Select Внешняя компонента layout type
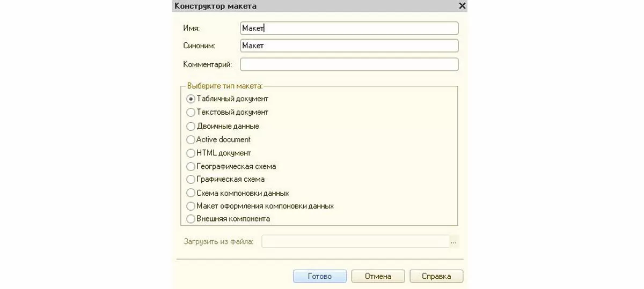644x289 pixels. pyautogui.click(x=191, y=219)
